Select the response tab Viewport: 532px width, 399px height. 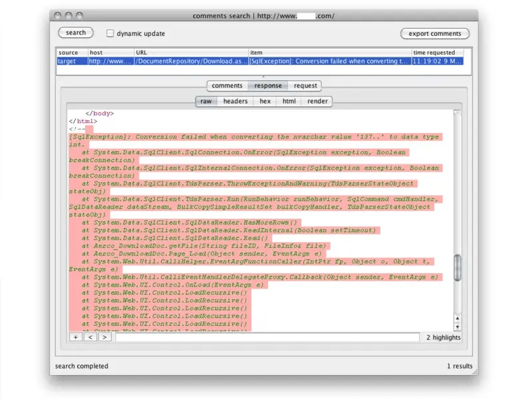coord(268,85)
